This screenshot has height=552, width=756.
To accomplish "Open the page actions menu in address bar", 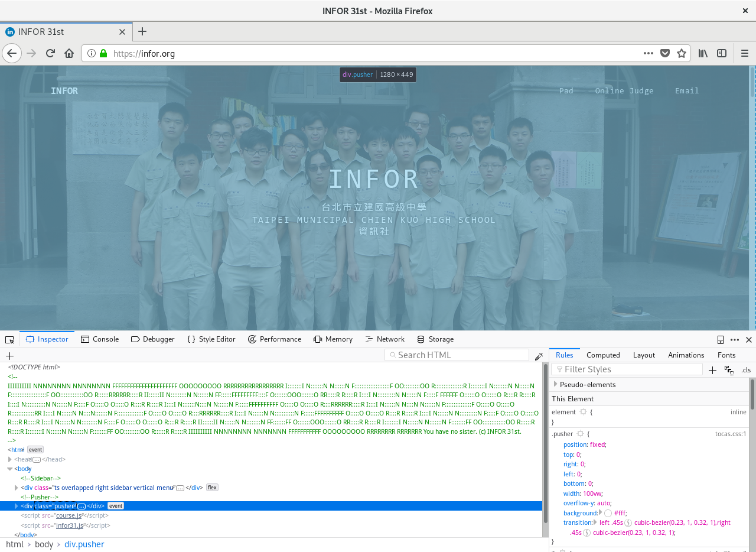I will tap(649, 53).
